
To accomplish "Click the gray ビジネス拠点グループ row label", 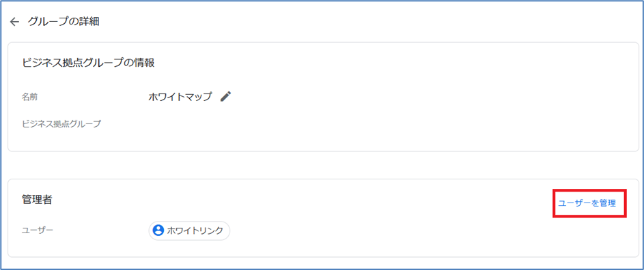I will point(61,123).
